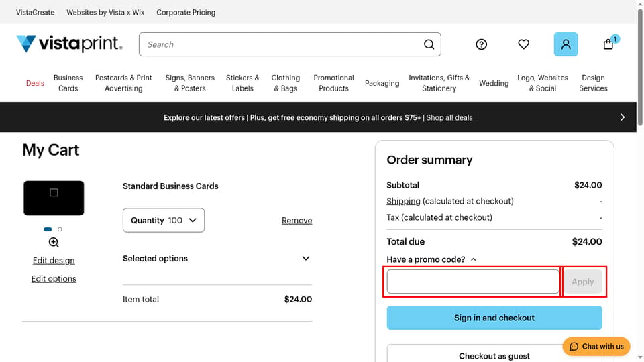This screenshot has width=644, height=362.
Task: Open the Clothing & Bags menu
Action: pos(286,83)
